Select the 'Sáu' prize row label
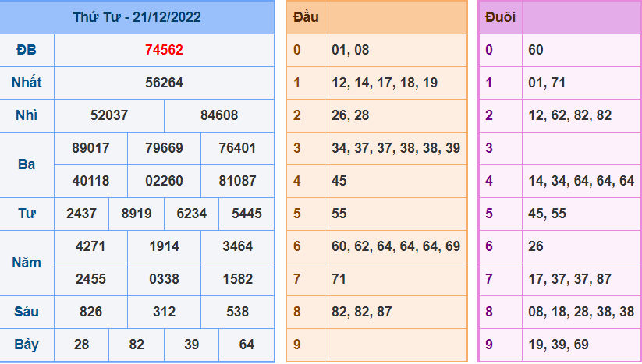 (27, 312)
